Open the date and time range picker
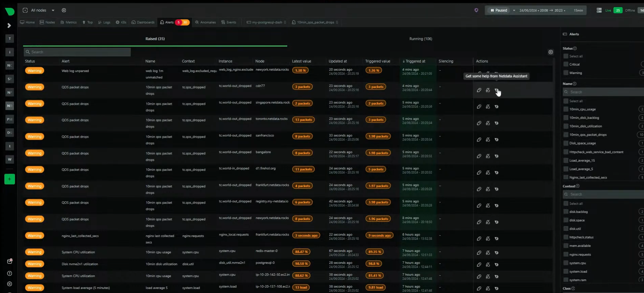 (551, 10)
